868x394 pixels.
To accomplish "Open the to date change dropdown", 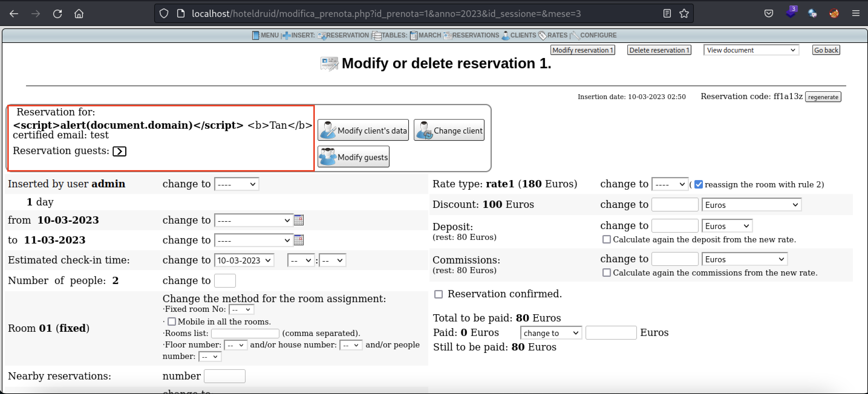I will coord(253,241).
